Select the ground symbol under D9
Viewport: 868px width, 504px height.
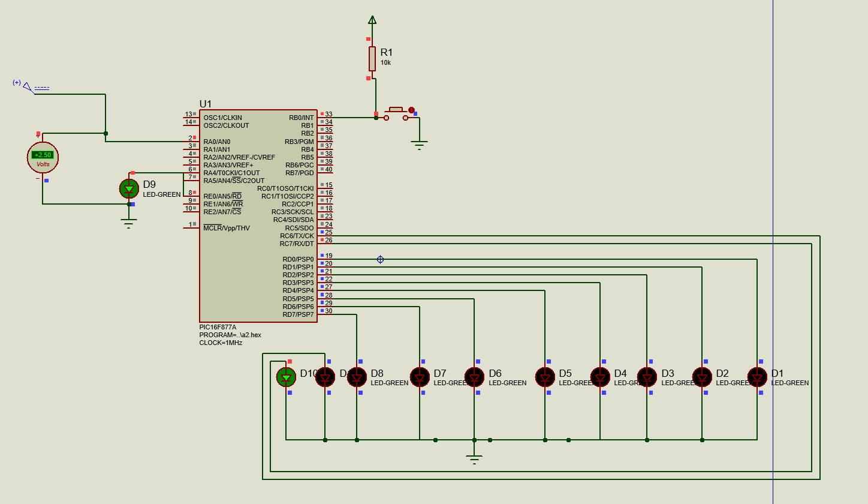pos(128,224)
